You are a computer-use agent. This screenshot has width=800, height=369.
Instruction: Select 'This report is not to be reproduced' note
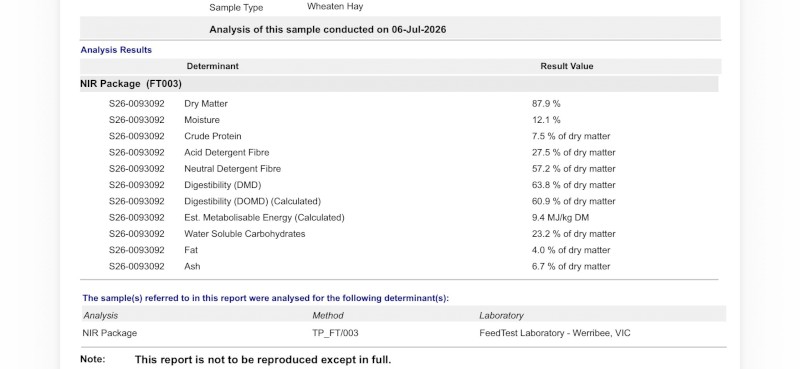tap(263, 360)
